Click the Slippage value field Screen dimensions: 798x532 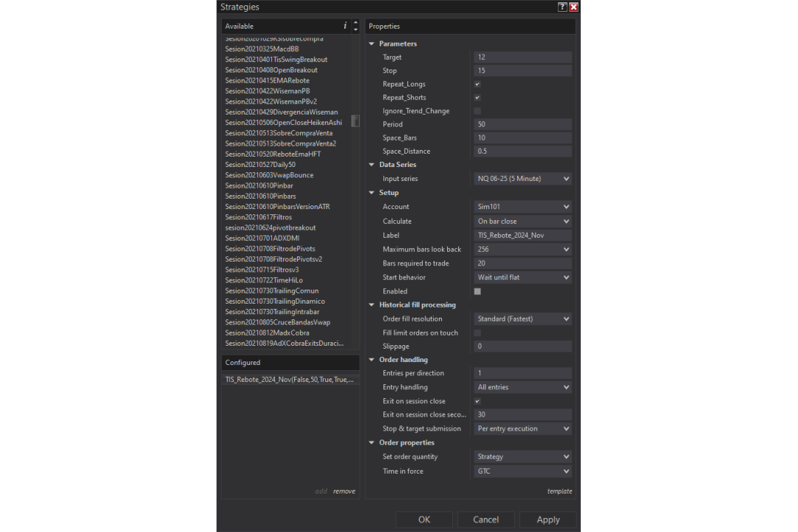click(522, 347)
